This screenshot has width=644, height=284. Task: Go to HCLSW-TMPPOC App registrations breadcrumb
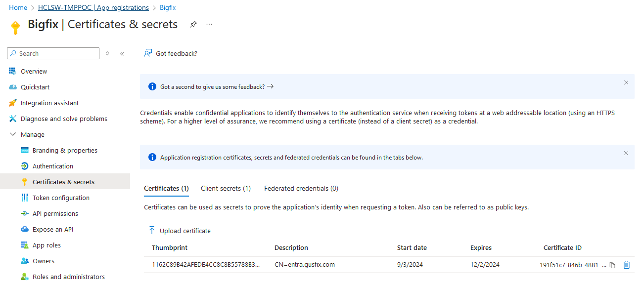pyautogui.click(x=93, y=7)
